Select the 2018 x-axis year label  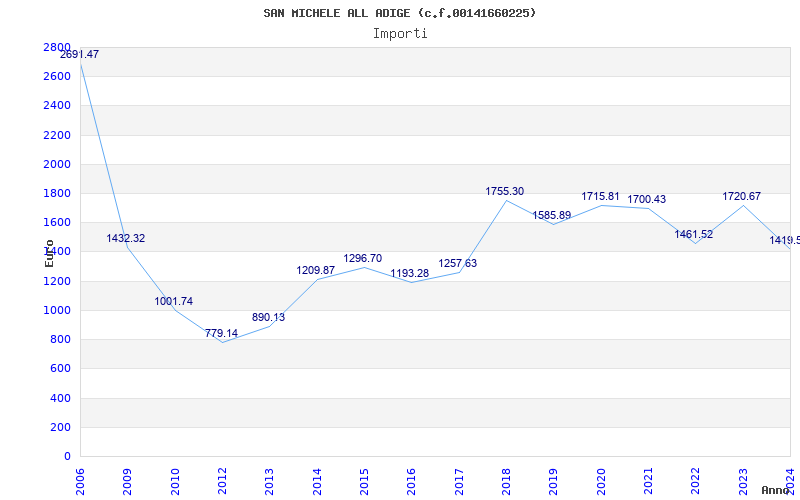[x=506, y=482]
